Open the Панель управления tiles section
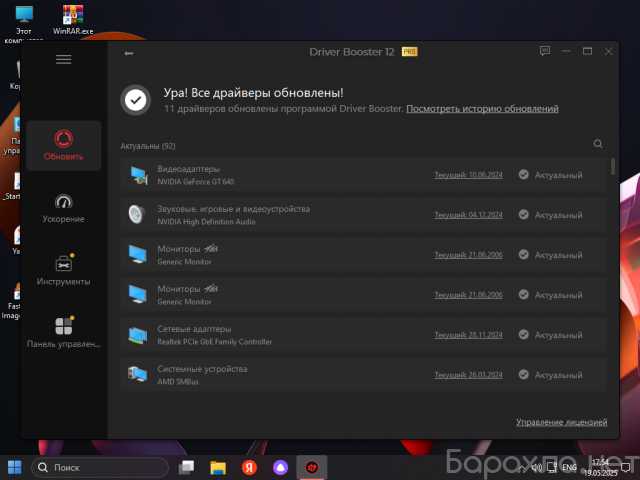Image resolution: width=640 pixels, height=480 pixels. pos(64,326)
